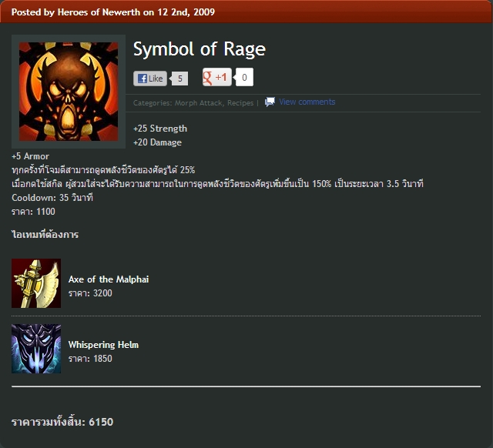Click the +20 Damage stat text
This screenshot has width=493, height=448.
157,142
